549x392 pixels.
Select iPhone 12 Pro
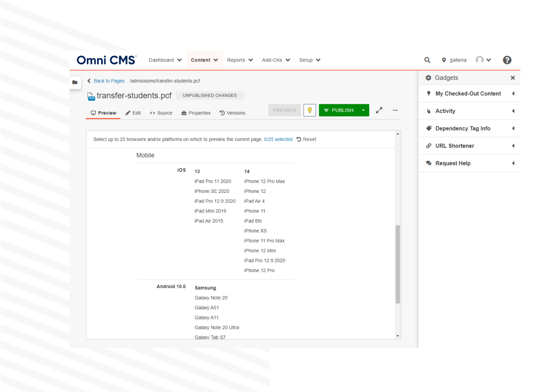259,270
